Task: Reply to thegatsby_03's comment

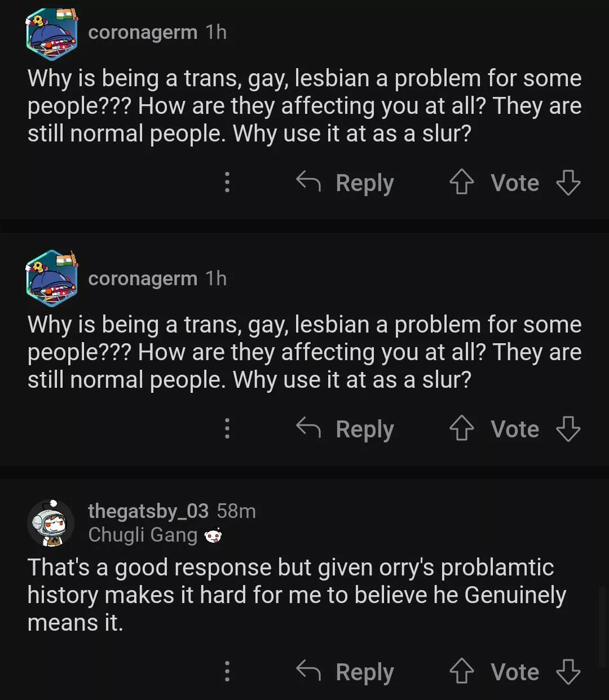Action: coord(345,672)
